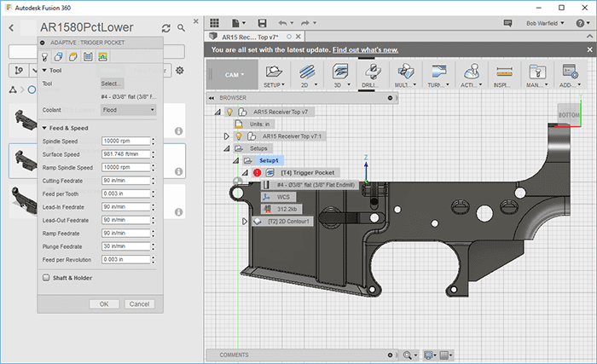
Task: Open the Coolant Flood dropdown
Action: coord(129,110)
